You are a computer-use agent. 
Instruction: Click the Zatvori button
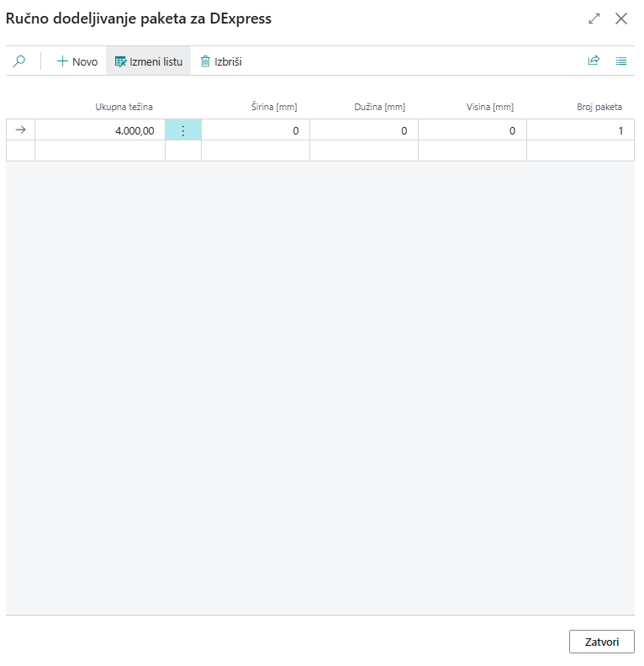tap(601, 642)
